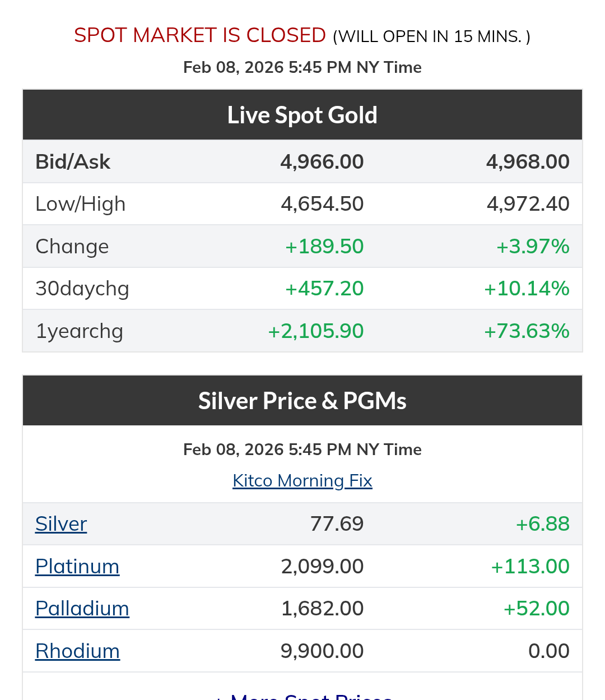Click the rhodium price 9,900.00
This screenshot has height=700, width=605.
tap(322, 651)
